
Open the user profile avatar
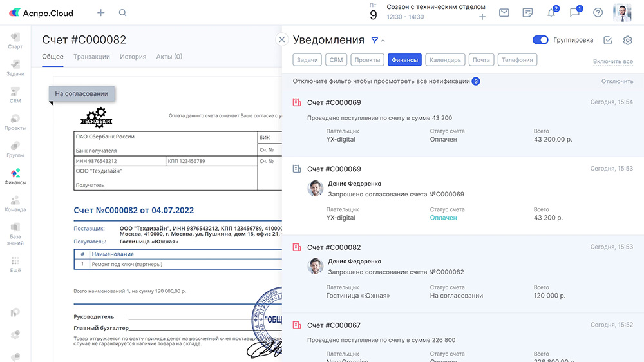622,13
